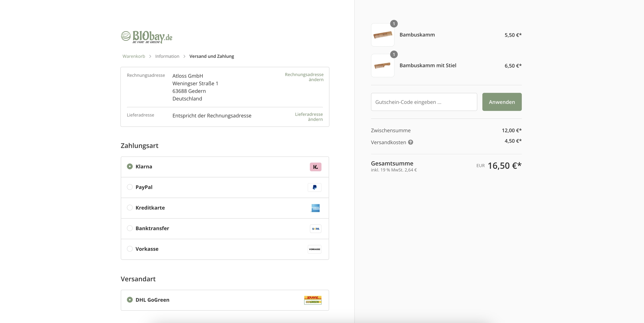Open shipping costs help question mark
644x323 pixels.
click(410, 142)
